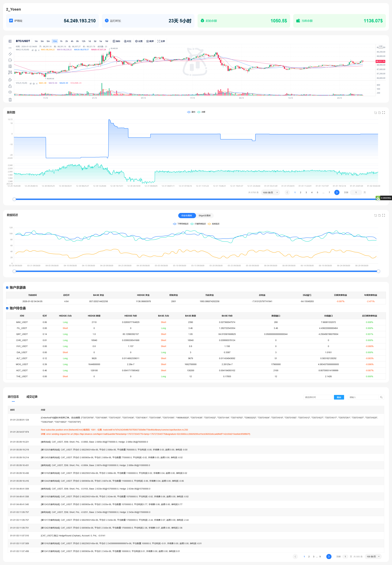The image size is (392, 565).
Task: Hide the MA indicator with eye icon
Action: [33, 50]
